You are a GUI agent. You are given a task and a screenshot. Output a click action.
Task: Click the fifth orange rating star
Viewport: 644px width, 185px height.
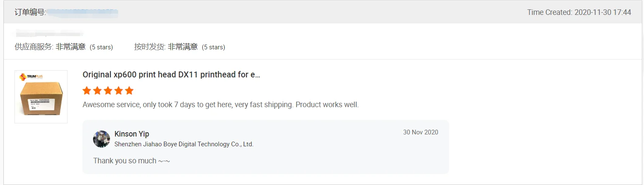coord(129,91)
